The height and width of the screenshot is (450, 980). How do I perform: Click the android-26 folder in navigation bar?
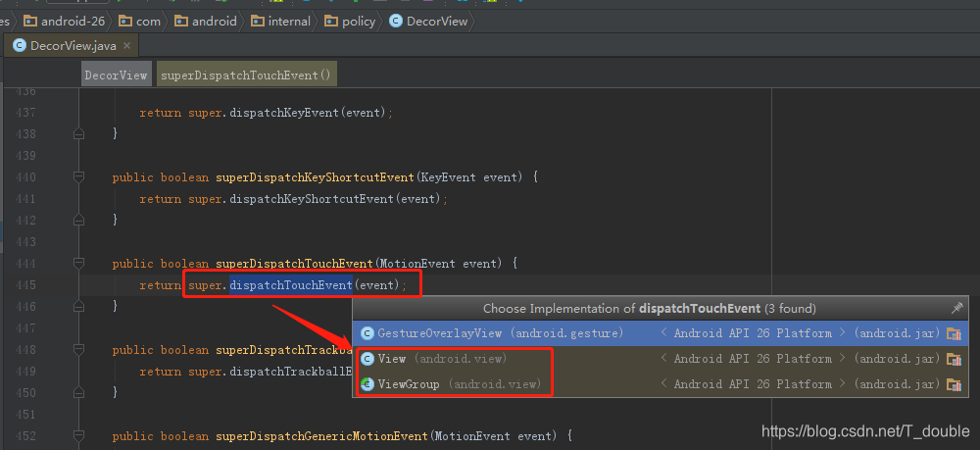(65, 22)
